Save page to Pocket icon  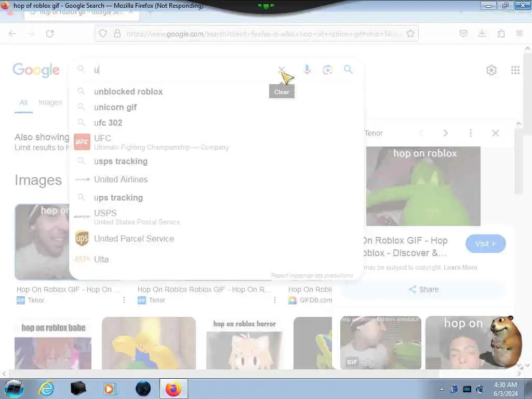pyautogui.click(x=463, y=33)
